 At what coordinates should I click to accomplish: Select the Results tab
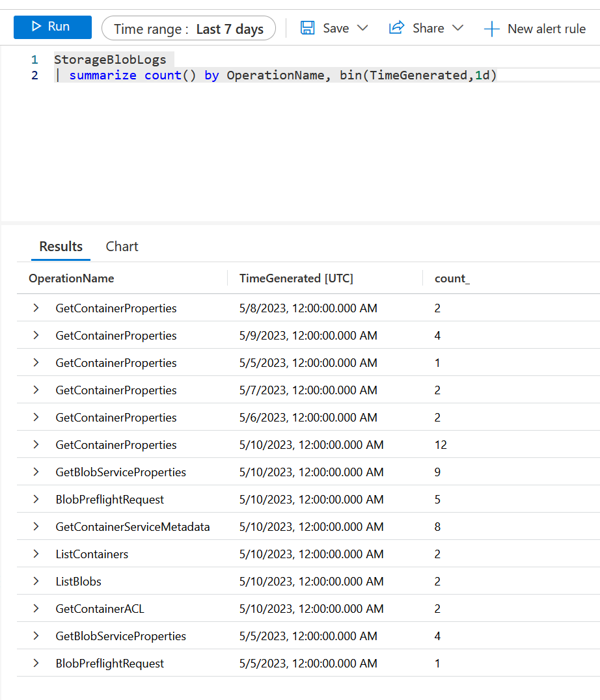tap(61, 247)
